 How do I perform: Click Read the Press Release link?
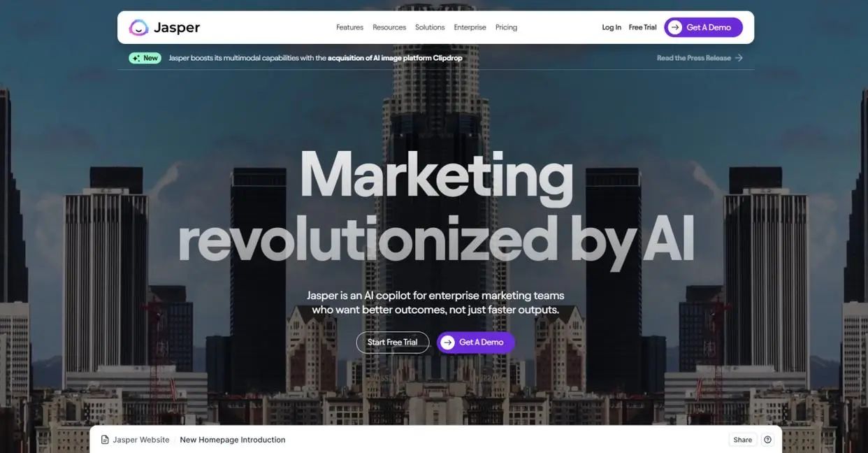tap(694, 58)
